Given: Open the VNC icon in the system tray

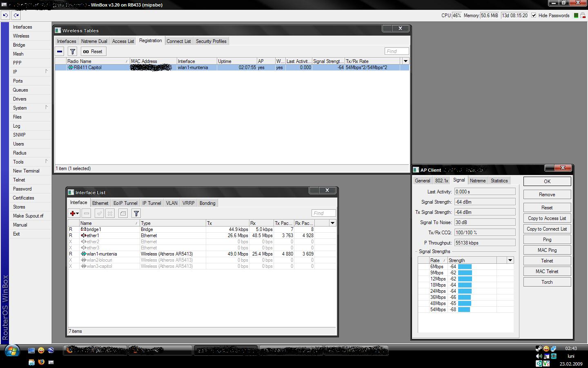Looking at the screenshot, I should click(x=546, y=364).
